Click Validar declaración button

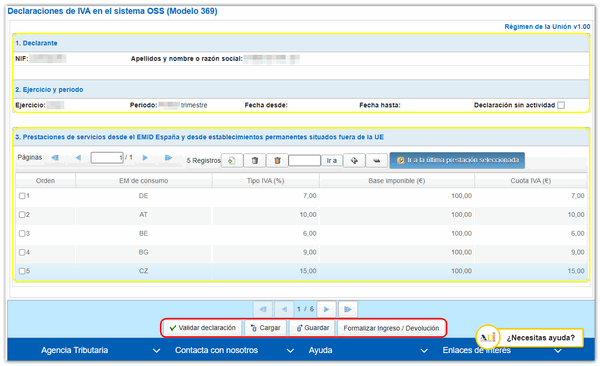click(x=202, y=328)
